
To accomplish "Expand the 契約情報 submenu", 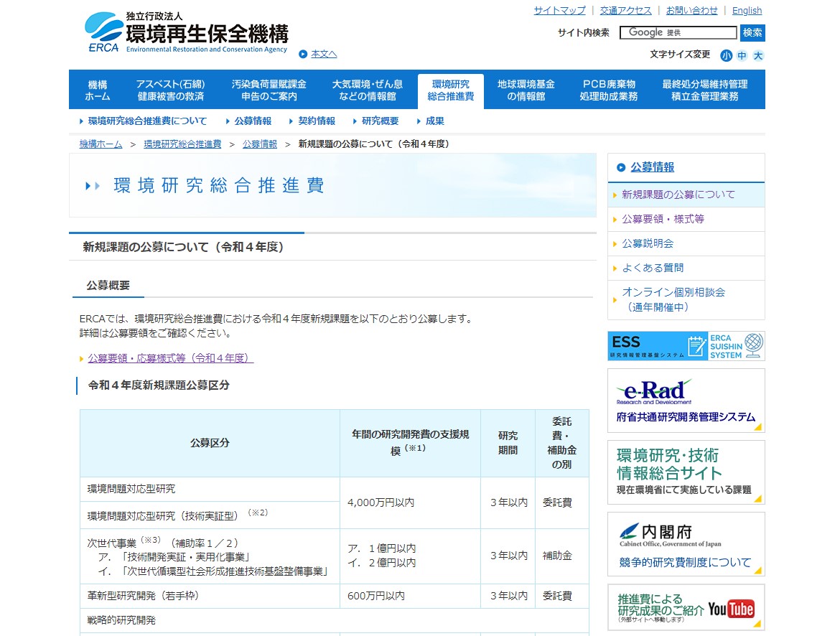I will click(316, 121).
